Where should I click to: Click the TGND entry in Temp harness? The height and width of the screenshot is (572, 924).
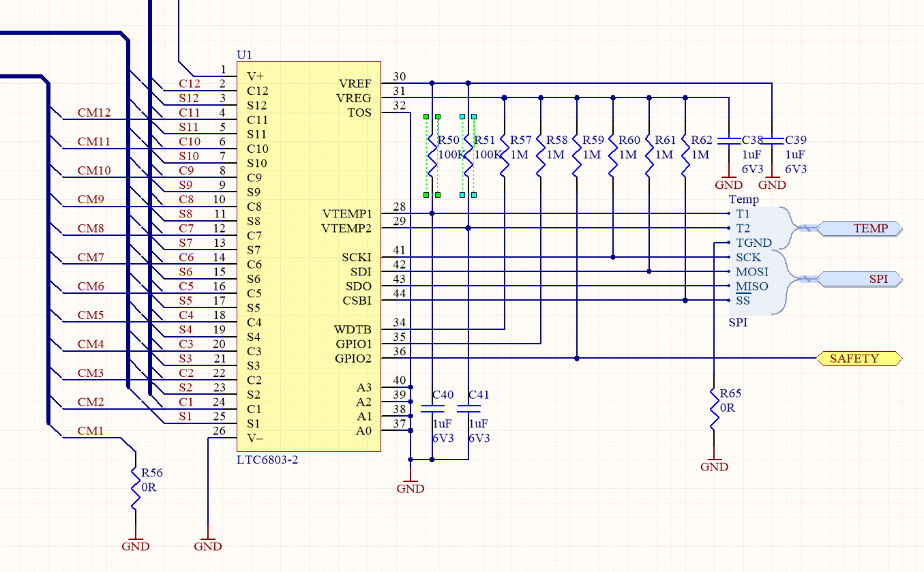coord(754,243)
